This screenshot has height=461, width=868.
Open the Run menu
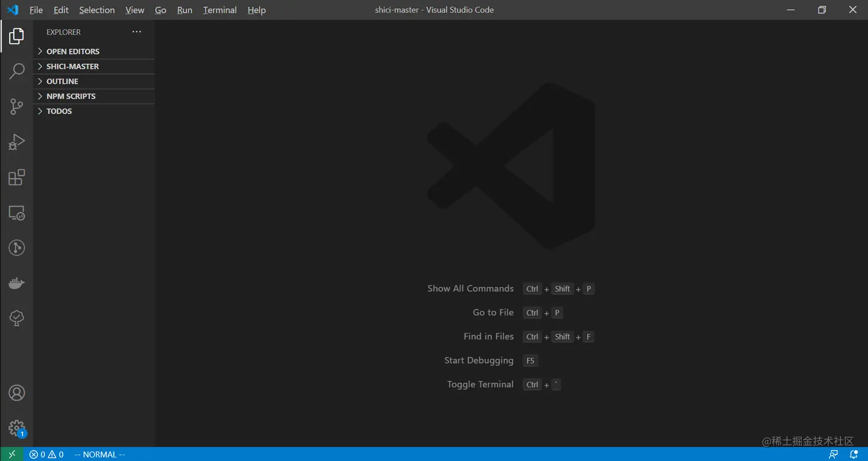tap(184, 10)
